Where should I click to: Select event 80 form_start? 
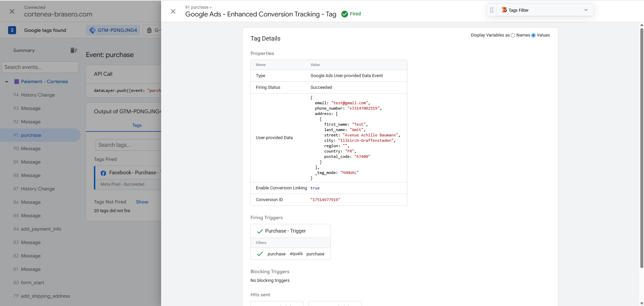point(40,283)
